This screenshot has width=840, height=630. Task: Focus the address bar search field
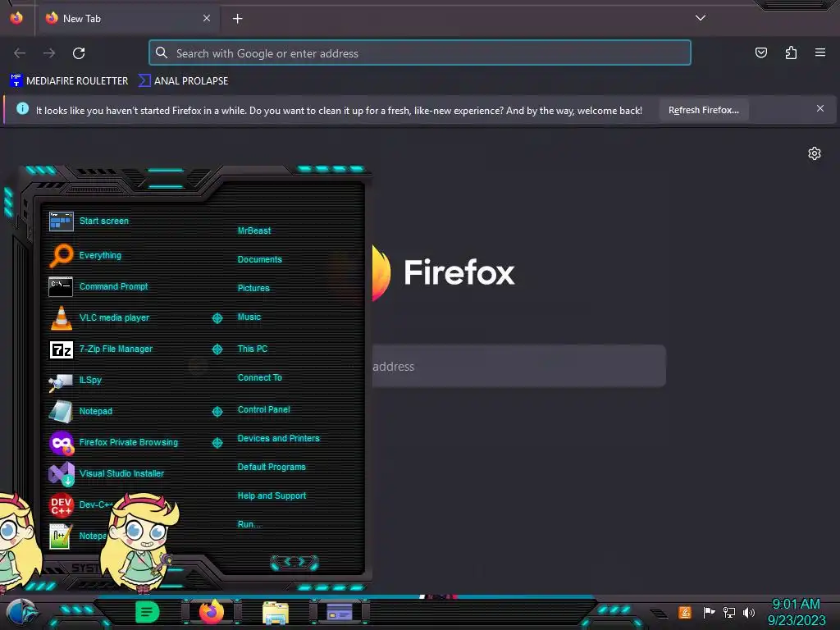tap(420, 53)
